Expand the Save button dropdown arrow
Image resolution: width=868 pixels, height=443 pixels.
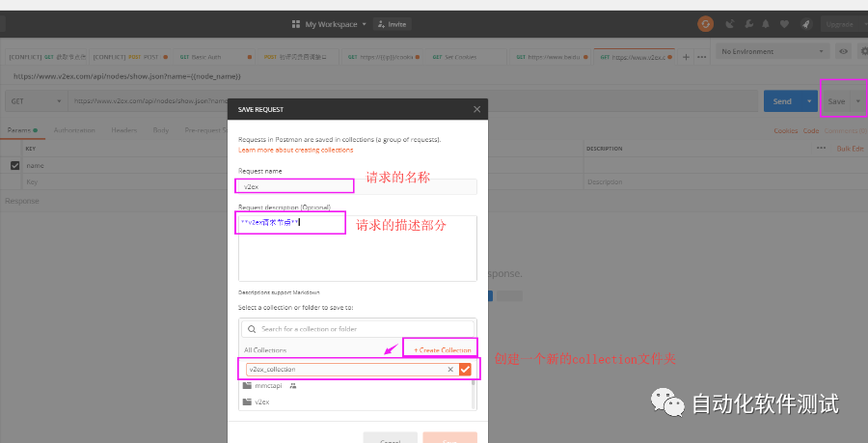coord(858,101)
